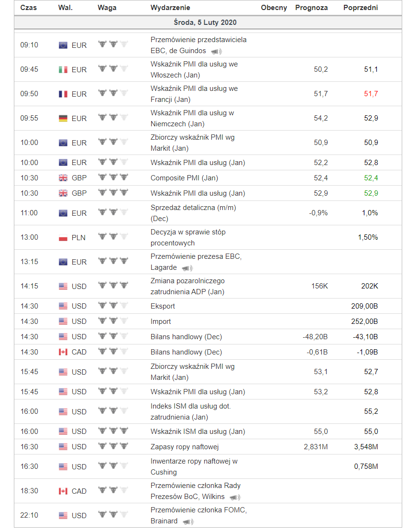The image size is (407, 532).
Task: Click the UK flag beside Composite PMI
Action: pos(63,178)
